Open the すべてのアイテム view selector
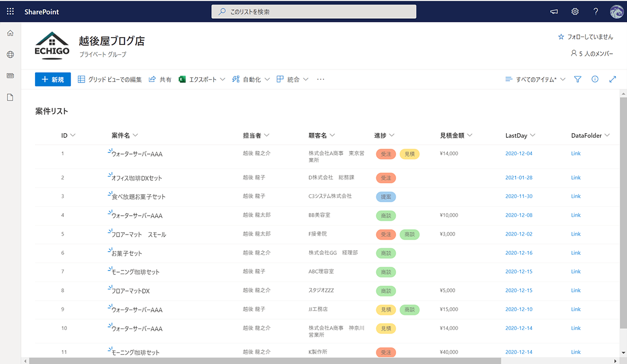 [x=536, y=79]
